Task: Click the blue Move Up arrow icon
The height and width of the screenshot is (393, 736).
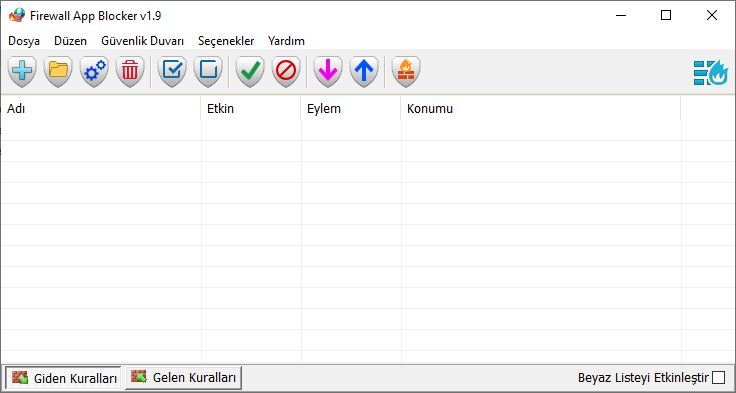Action: [364, 71]
